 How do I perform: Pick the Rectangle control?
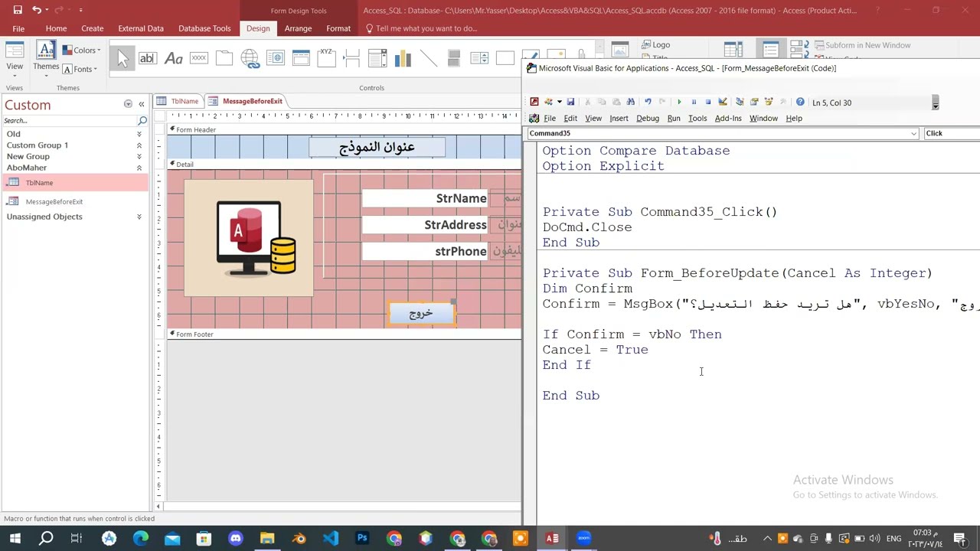point(505,58)
